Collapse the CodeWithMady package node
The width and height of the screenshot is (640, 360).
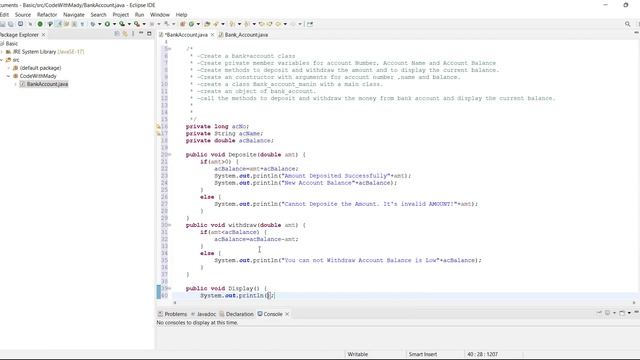tap(9, 76)
